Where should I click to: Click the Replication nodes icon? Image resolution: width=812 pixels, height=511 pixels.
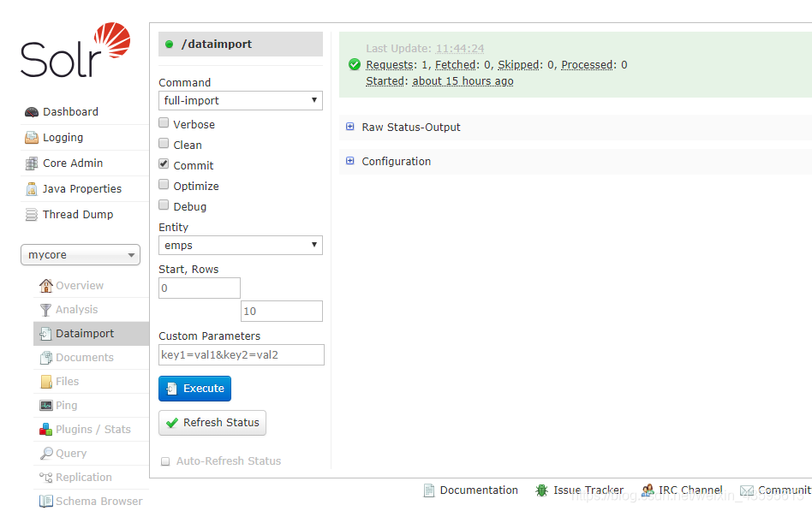46,478
